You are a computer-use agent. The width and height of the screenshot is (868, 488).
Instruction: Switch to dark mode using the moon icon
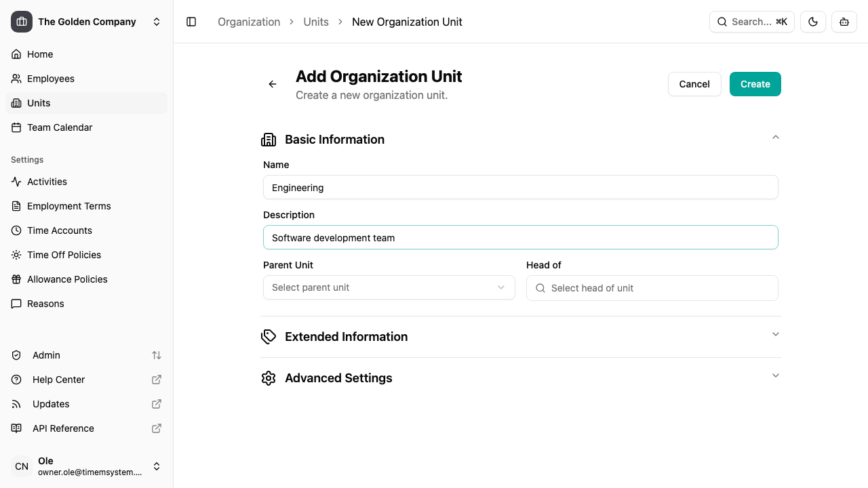[812, 22]
